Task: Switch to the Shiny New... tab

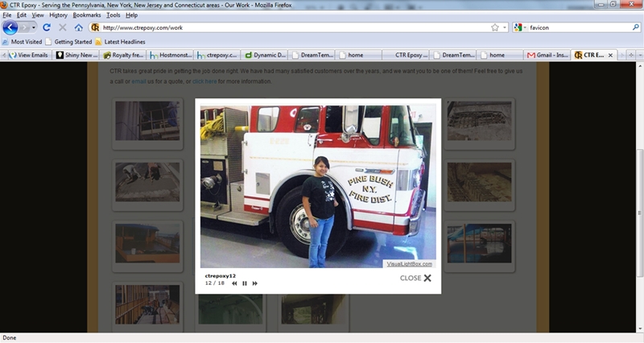Action: [77, 55]
